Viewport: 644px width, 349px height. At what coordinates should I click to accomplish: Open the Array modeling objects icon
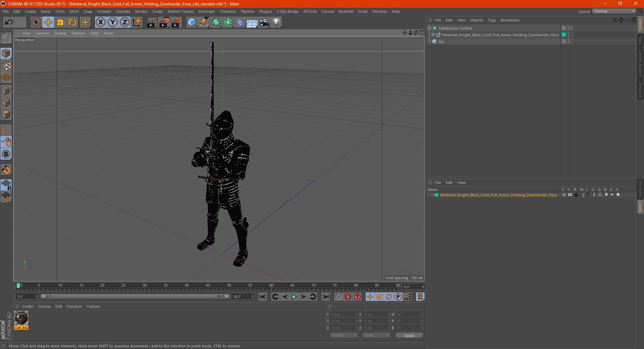[228, 22]
